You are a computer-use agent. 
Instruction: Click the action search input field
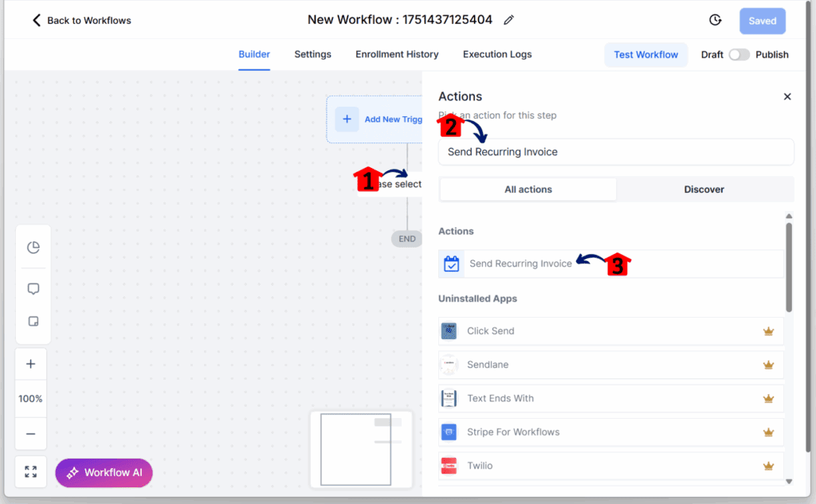[x=616, y=152]
